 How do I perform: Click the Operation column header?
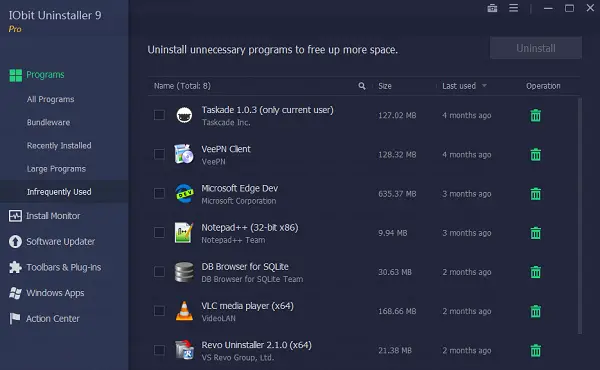tap(543, 86)
